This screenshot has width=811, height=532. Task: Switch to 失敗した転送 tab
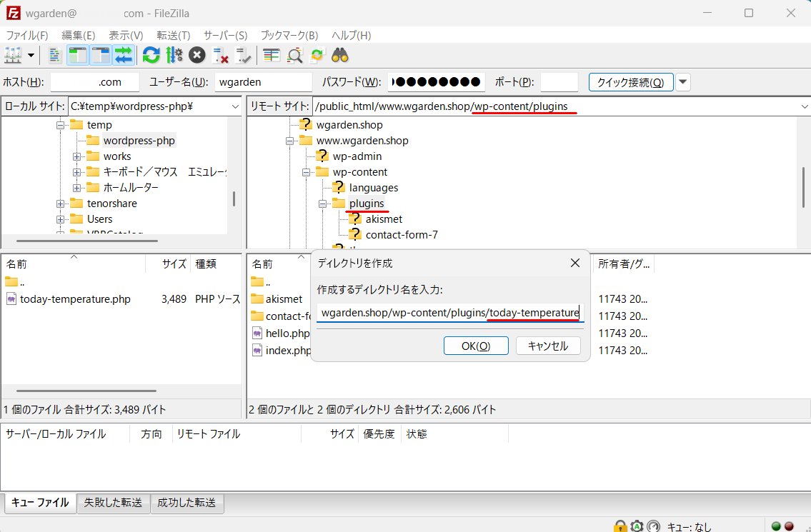point(113,503)
